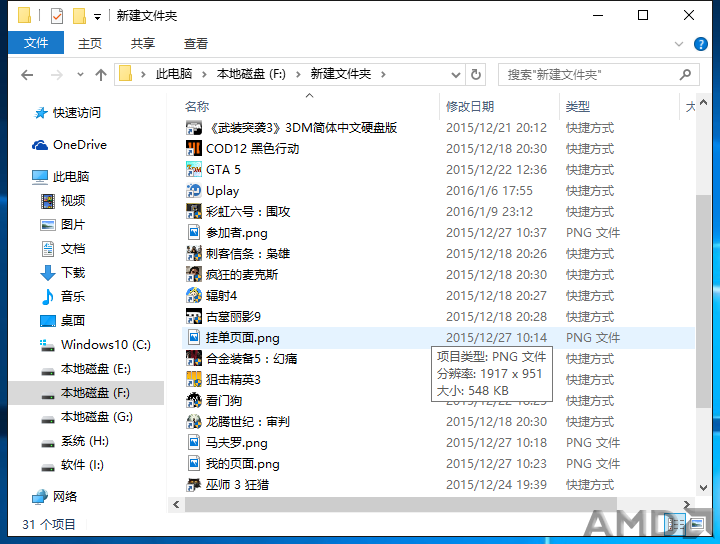
Task: Expand the ribbon using the chevron
Action: pyautogui.click(x=679, y=44)
